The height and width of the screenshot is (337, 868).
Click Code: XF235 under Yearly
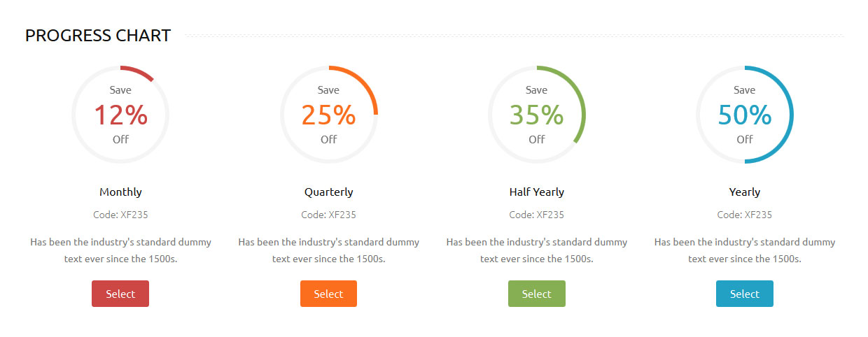(744, 215)
